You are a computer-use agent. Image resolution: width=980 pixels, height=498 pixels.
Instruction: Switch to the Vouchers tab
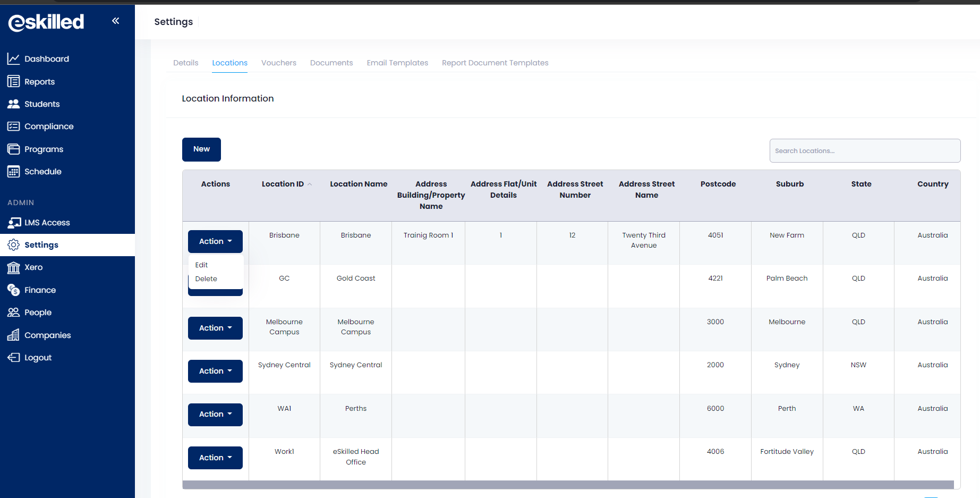pyautogui.click(x=278, y=63)
